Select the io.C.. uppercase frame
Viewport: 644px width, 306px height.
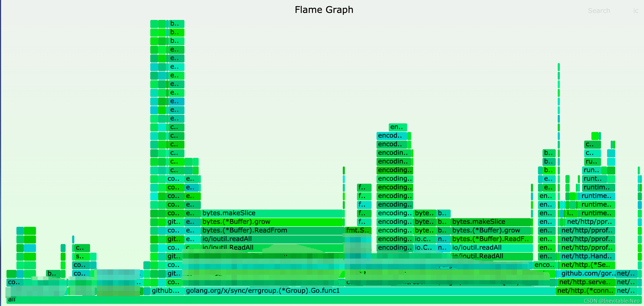point(424,248)
